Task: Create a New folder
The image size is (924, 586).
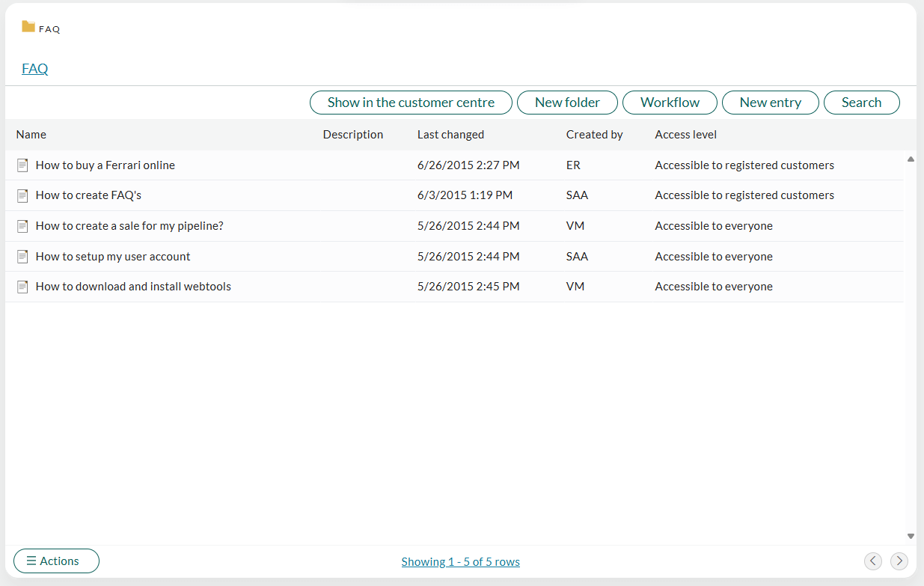Action: pyautogui.click(x=567, y=103)
